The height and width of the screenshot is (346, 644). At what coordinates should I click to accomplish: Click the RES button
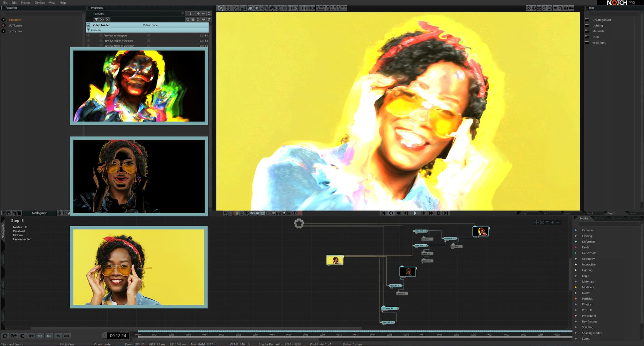coord(40,336)
